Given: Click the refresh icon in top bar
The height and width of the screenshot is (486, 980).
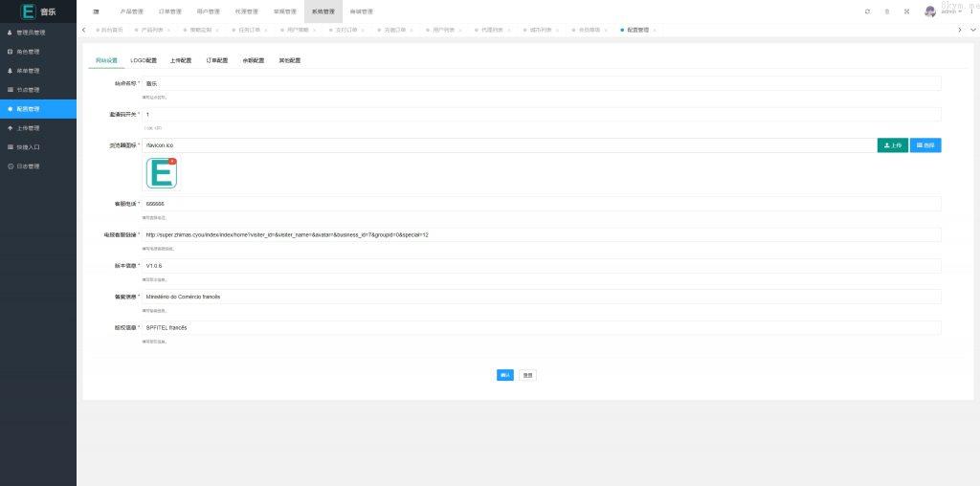Looking at the screenshot, I should pyautogui.click(x=867, y=11).
